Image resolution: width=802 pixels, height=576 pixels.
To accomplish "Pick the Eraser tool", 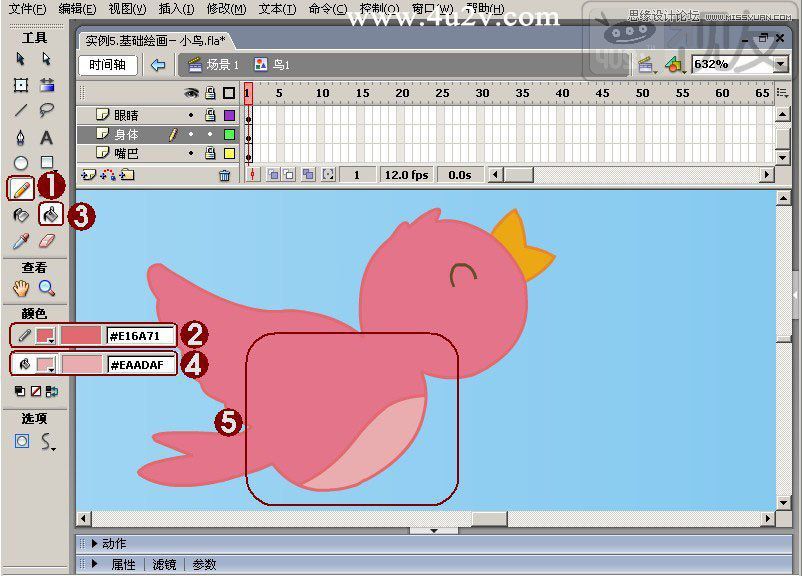I will pyautogui.click(x=47, y=241).
